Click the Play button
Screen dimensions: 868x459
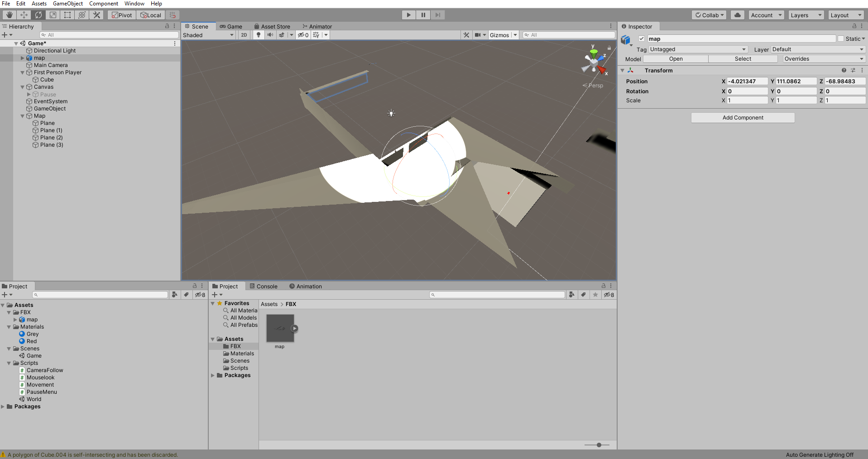[408, 15]
